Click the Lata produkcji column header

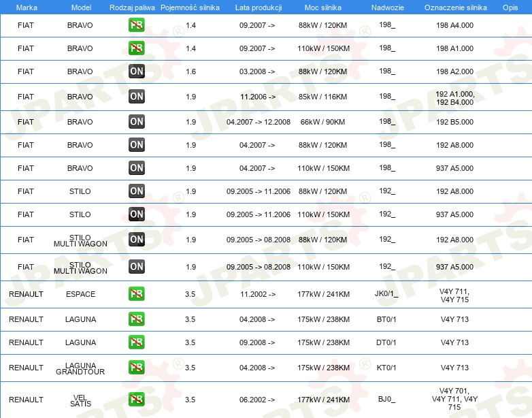click(x=259, y=7)
